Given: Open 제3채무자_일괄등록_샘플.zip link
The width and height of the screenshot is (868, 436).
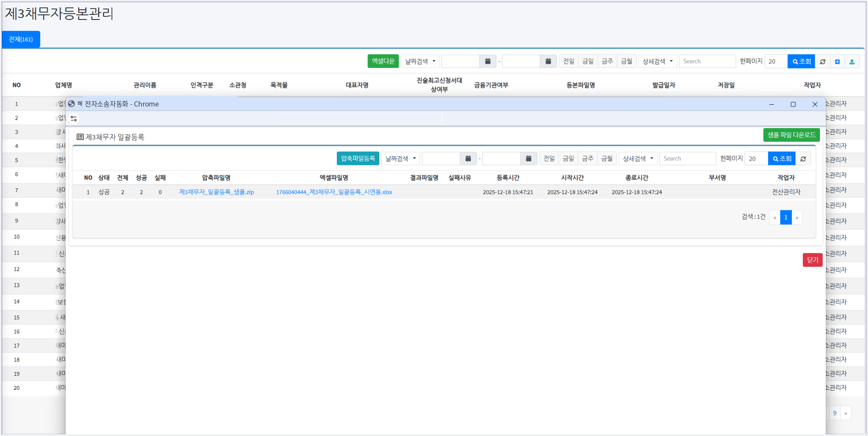Looking at the screenshot, I should [x=216, y=192].
